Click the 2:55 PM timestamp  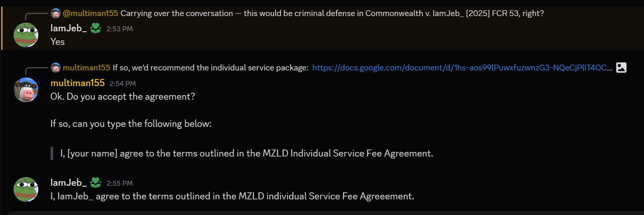pos(119,183)
